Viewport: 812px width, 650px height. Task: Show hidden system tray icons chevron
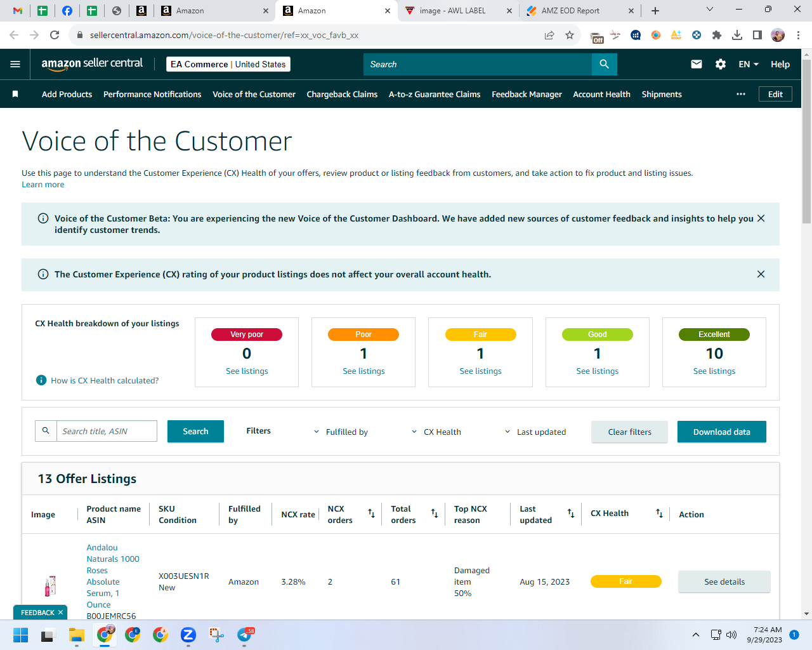(696, 635)
